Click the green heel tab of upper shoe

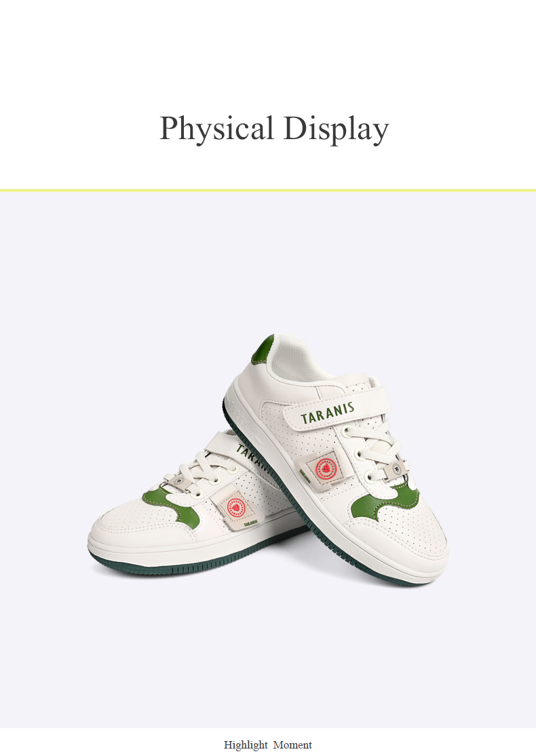coord(262,350)
